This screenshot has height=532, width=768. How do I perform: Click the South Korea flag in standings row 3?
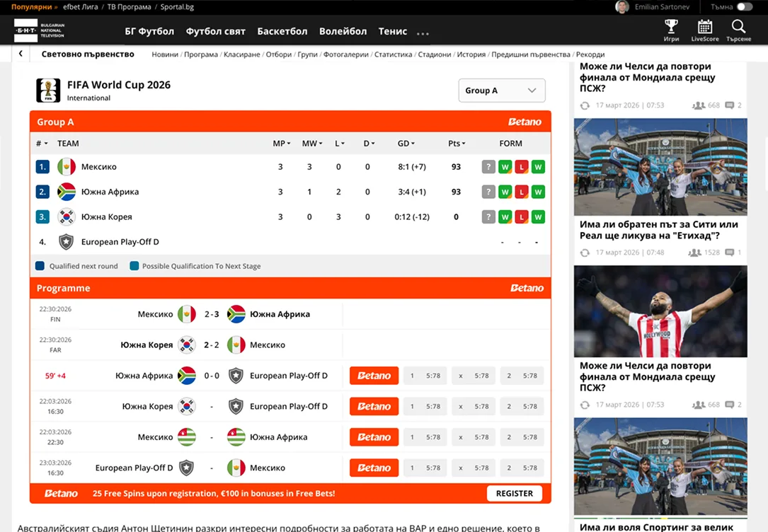coord(67,216)
